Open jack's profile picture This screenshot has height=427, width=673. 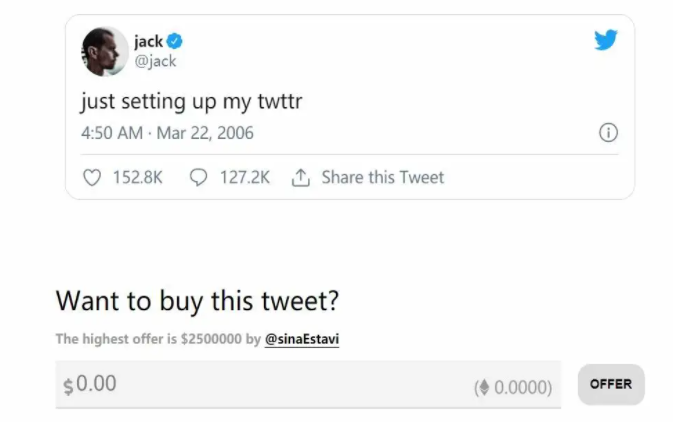105,51
